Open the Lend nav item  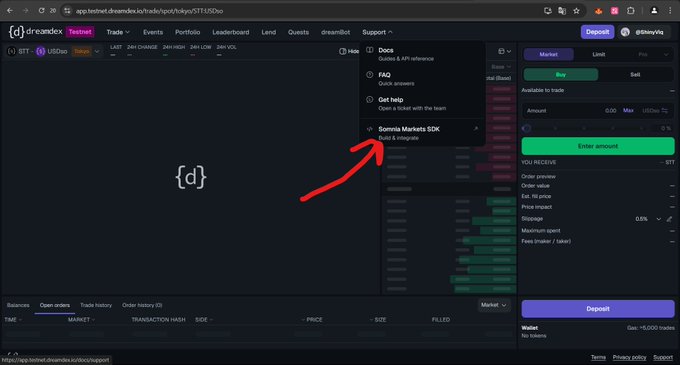(268, 32)
